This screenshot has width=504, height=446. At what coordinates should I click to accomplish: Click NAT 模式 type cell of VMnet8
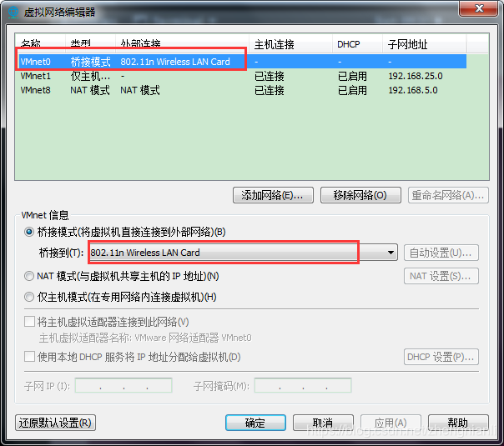[90, 90]
